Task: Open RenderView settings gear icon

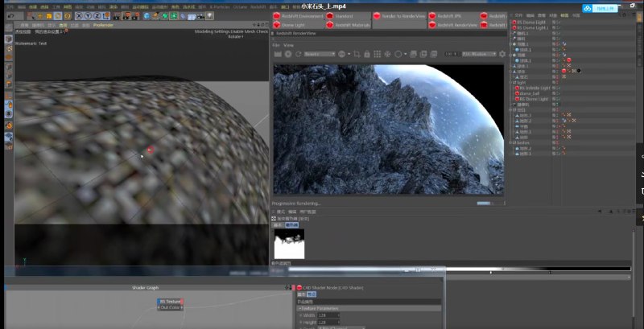Action: [x=502, y=54]
